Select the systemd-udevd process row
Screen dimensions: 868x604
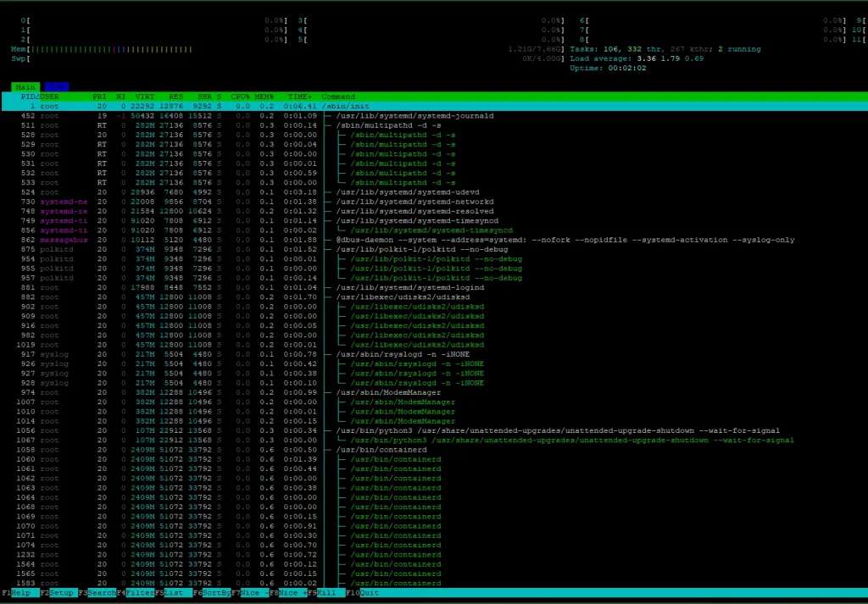click(x=434, y=192)
